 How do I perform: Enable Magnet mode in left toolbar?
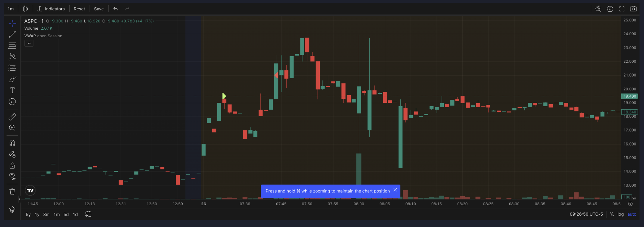click(x=12, y=143)
